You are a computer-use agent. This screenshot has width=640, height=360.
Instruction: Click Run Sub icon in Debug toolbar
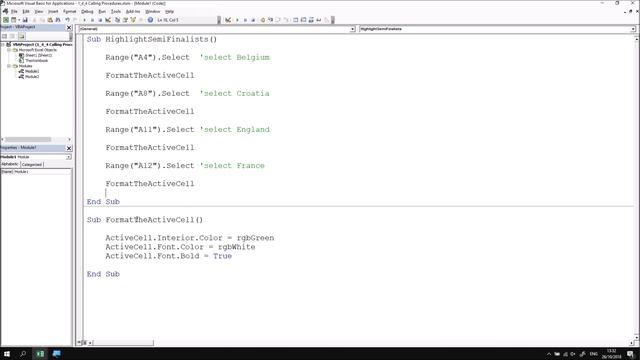(x=237, y=20)
